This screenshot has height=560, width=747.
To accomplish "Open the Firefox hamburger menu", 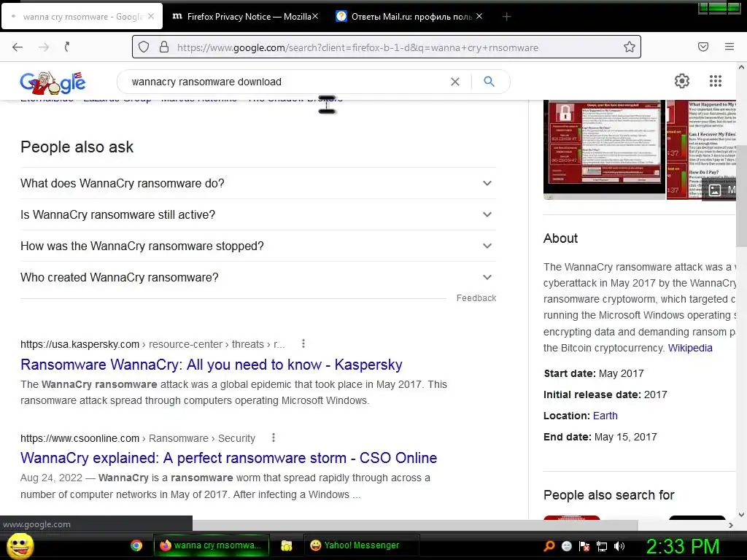I will (x=729, y=47).
